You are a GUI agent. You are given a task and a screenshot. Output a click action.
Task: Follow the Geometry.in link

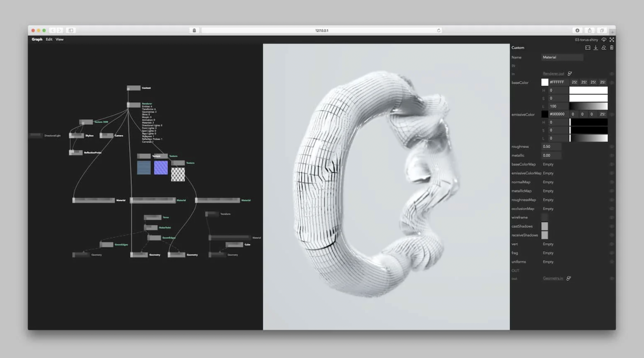tap(553, 278)
